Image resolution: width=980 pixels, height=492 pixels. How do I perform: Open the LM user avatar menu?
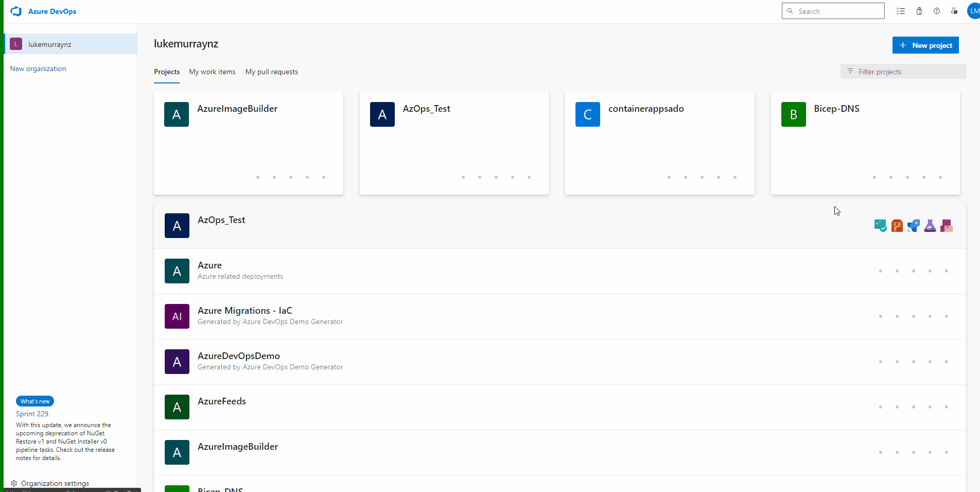click(x=972, y=11)
